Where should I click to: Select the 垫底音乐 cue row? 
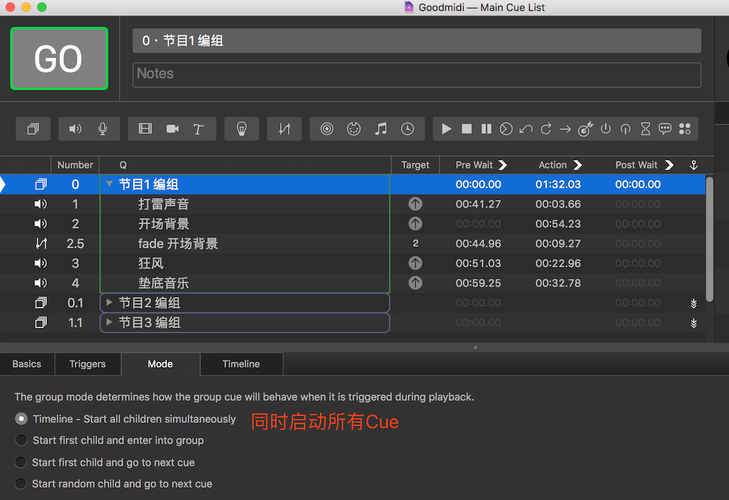[x=352, y=283]
